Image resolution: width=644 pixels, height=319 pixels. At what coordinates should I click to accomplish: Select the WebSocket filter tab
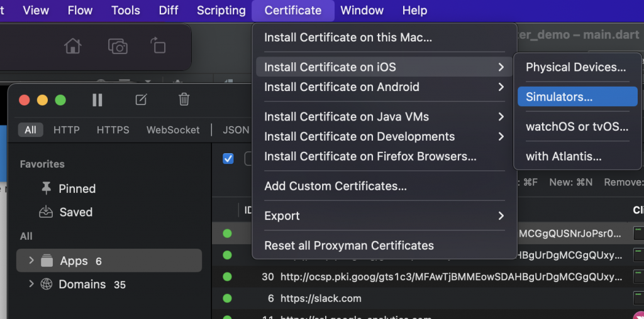click(173, 130)
